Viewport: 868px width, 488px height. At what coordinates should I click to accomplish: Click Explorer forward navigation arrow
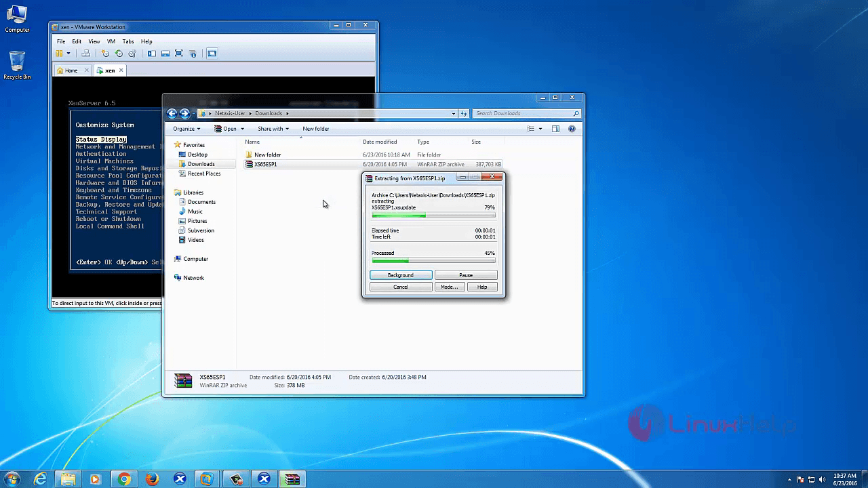[x=184, y=113]
